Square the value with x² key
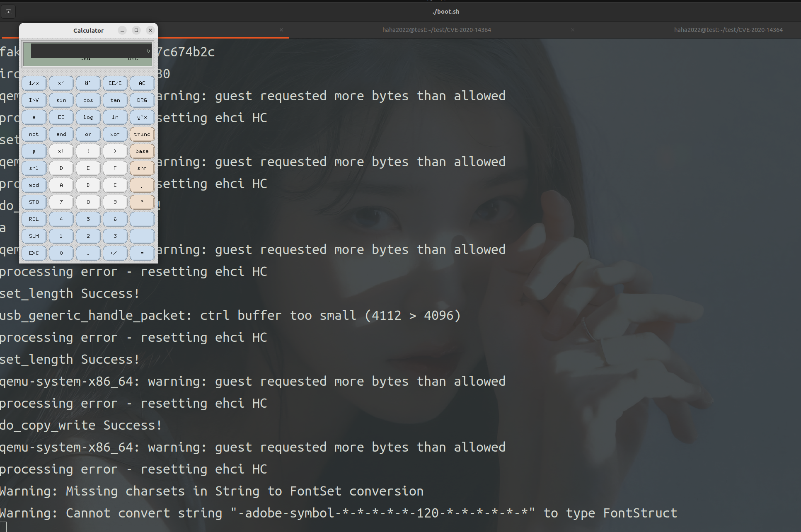The width and height of the screenshot is (801, 532). [x=61, y=83]
